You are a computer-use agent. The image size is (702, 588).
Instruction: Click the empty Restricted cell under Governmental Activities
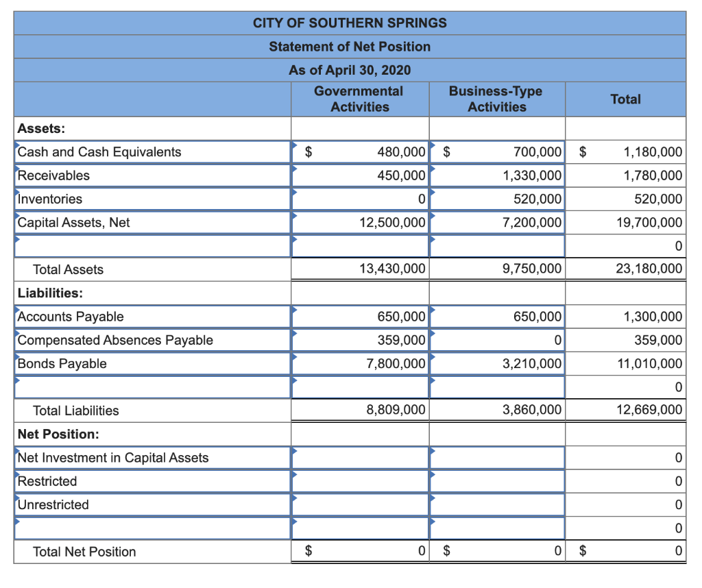pos(360,481)
